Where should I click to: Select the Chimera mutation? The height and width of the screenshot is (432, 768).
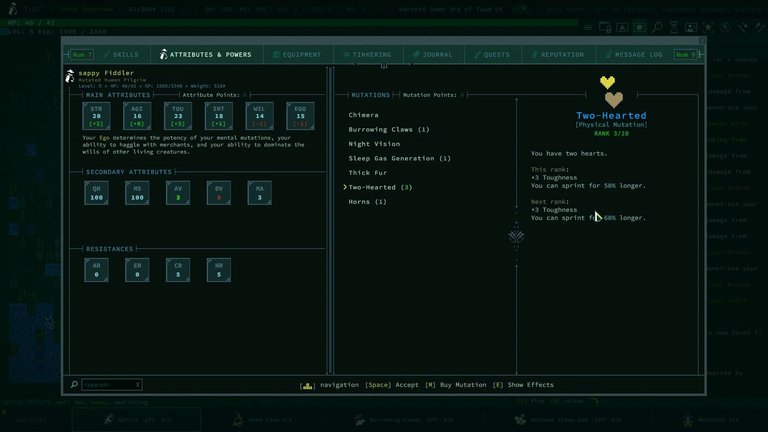(363, 115)
